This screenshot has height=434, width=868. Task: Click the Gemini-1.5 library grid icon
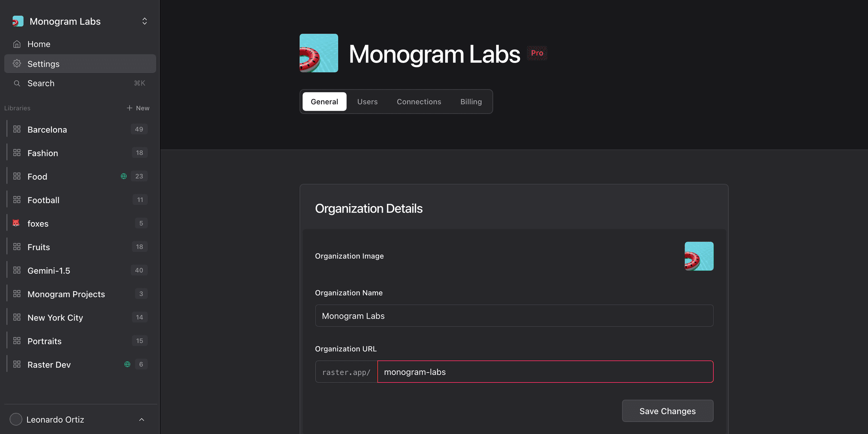tap(17, 270)
